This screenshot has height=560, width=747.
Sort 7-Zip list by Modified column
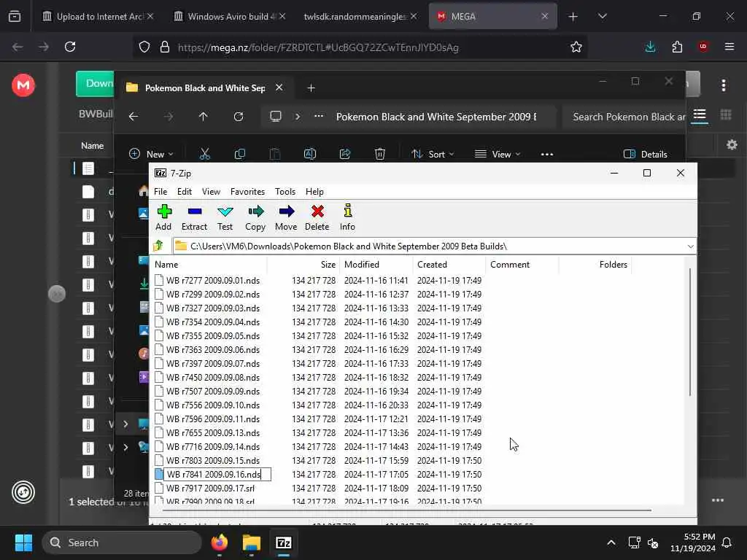tap(376, 264)
